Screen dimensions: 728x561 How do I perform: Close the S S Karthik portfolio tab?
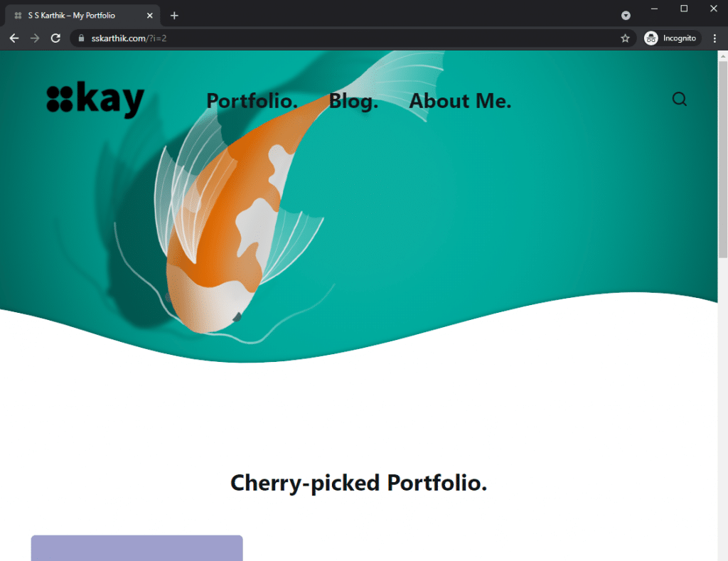pos(149,16)
